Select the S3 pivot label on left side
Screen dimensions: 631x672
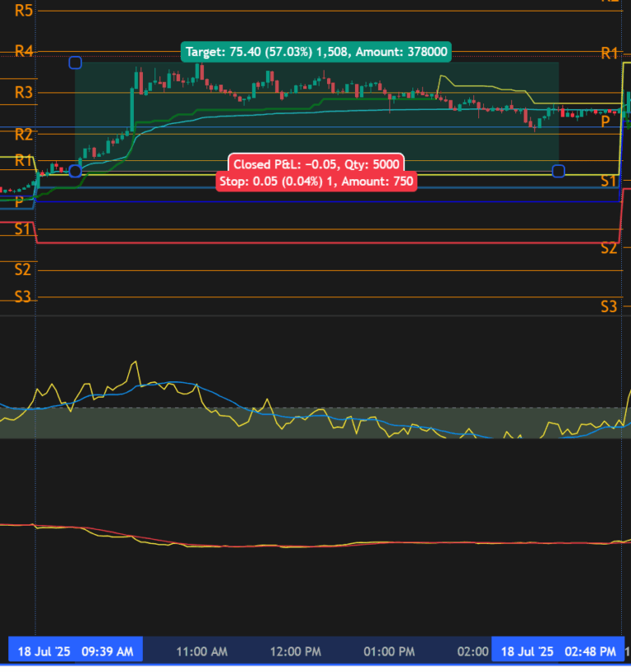24,296
